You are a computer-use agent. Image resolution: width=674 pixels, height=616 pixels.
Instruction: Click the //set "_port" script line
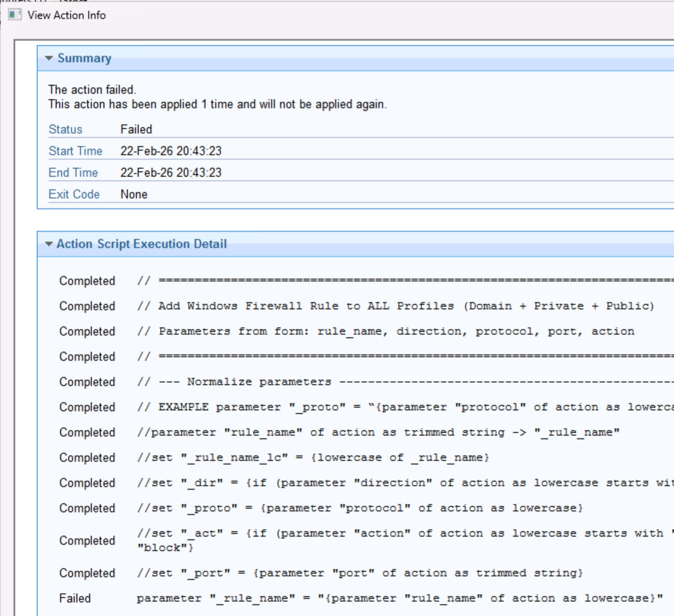[360, 573]
